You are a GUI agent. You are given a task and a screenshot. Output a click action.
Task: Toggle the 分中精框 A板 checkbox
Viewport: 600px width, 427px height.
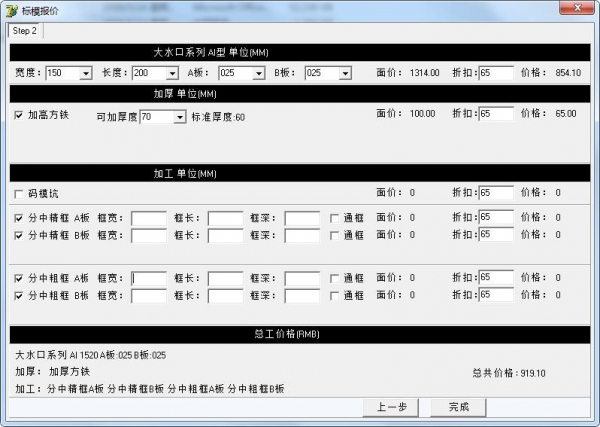[18, 218]
